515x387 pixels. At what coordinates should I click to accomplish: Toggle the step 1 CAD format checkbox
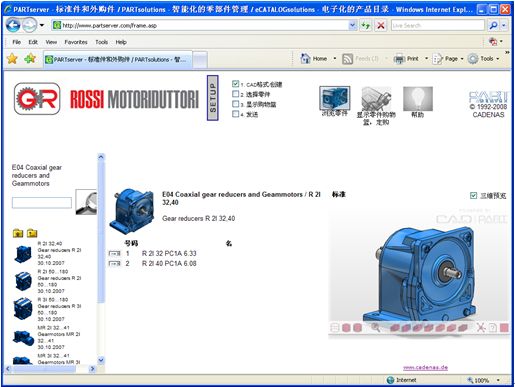235,84
